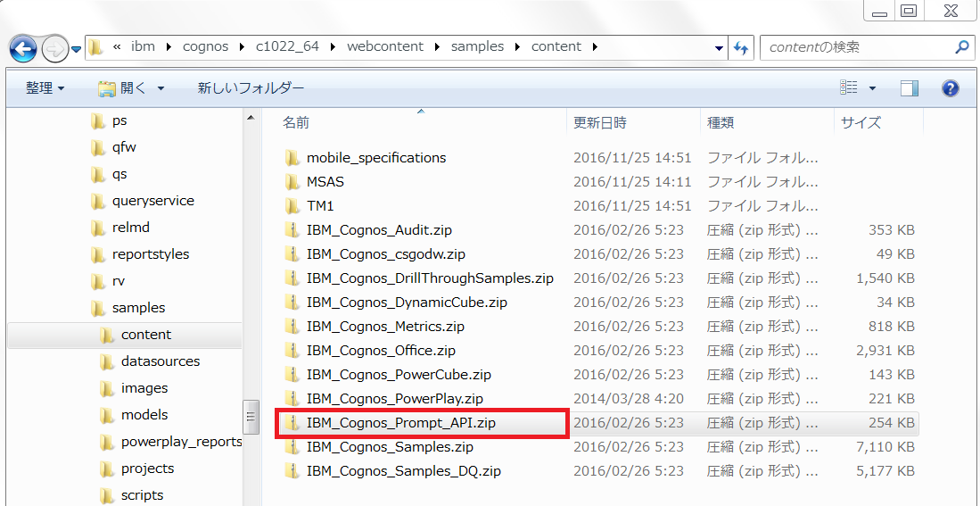Click the IBM_Cognos_Office.zip file icon
The image size is (980, 506).
[x=292, y=351]
